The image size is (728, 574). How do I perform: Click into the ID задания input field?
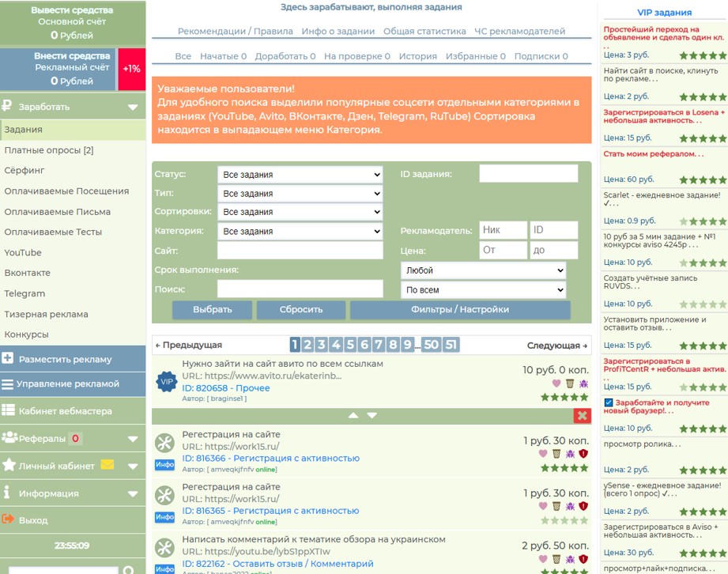click(x=528, y=174)
